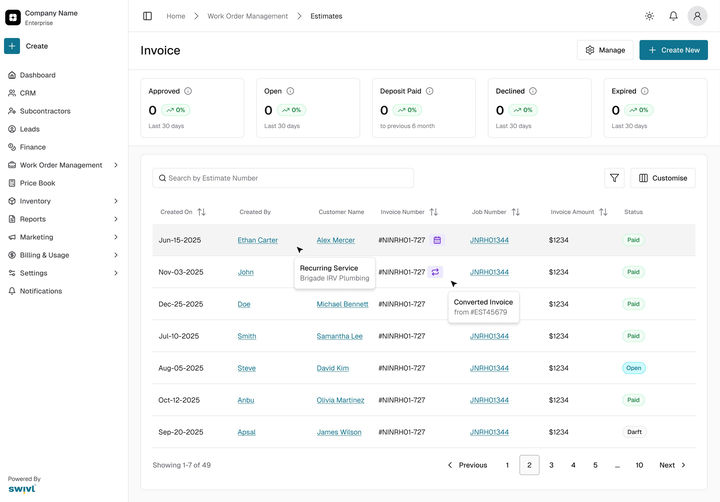This screenshot has width=720, height=502.
Task: Click Home in the breadcrumb
Action: coord(176,16)
